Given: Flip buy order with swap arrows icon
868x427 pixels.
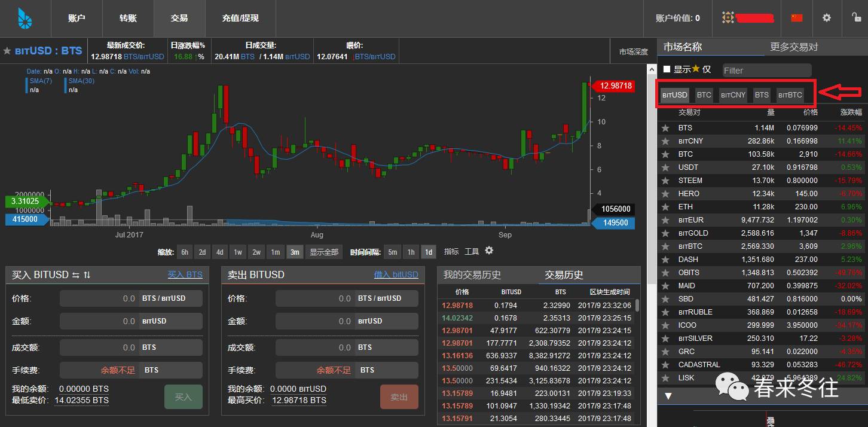Looking at the screenshot, I should point(76,275).
